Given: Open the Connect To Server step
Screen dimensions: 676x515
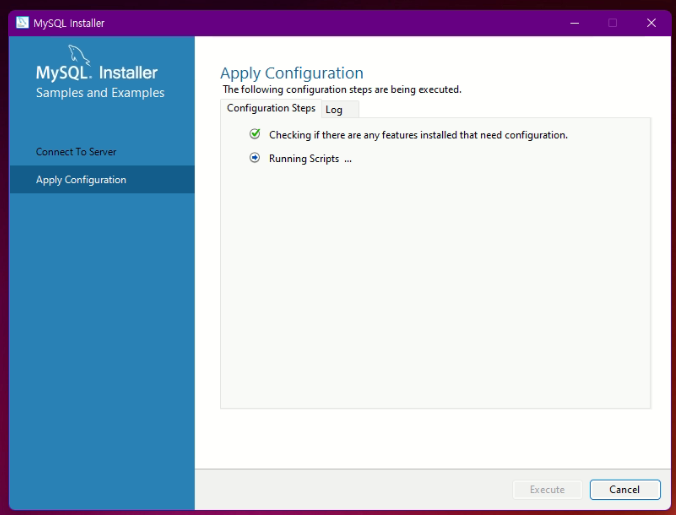Looking at the screenshot, I should coord(76,152).
